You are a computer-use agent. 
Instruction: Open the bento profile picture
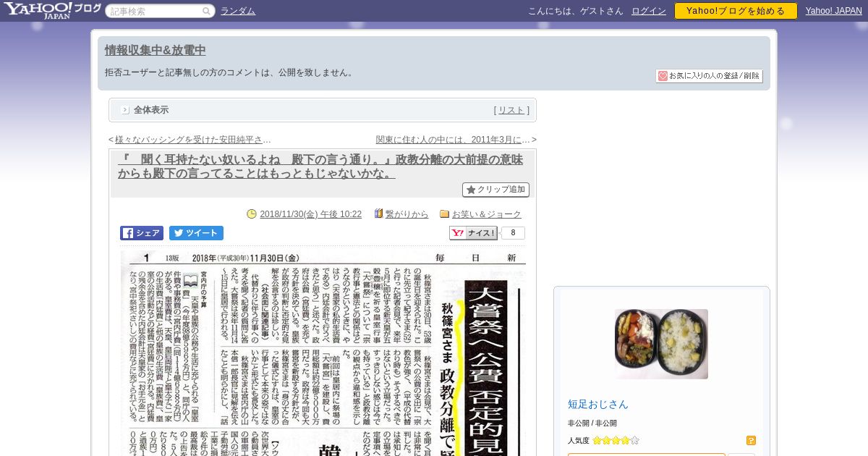point(661,344)
